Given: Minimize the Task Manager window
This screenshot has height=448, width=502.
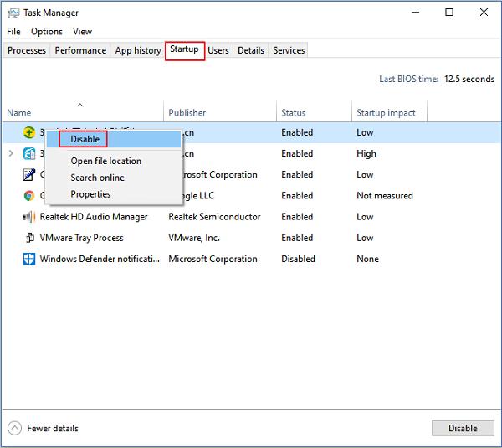Looking at the screenshot, I should 415,13.
